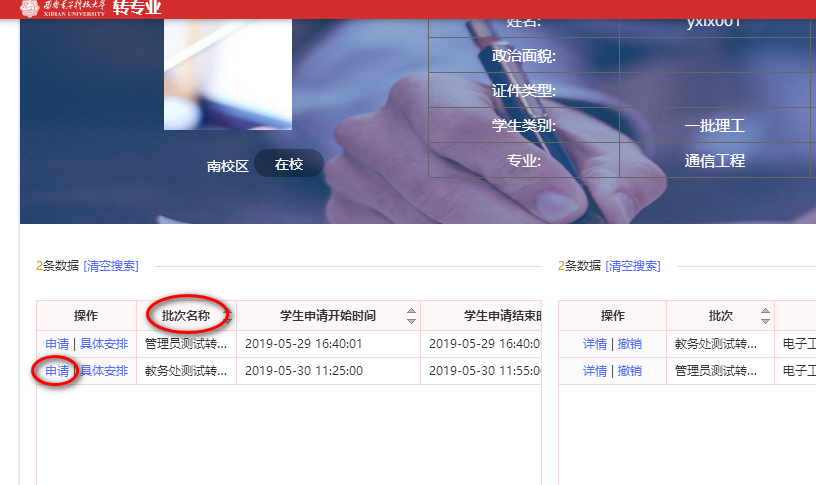Open 具体安排 for the 管理员测试转 batch
816x485 pixels.
pyautogui.click(x=104, y=344)
